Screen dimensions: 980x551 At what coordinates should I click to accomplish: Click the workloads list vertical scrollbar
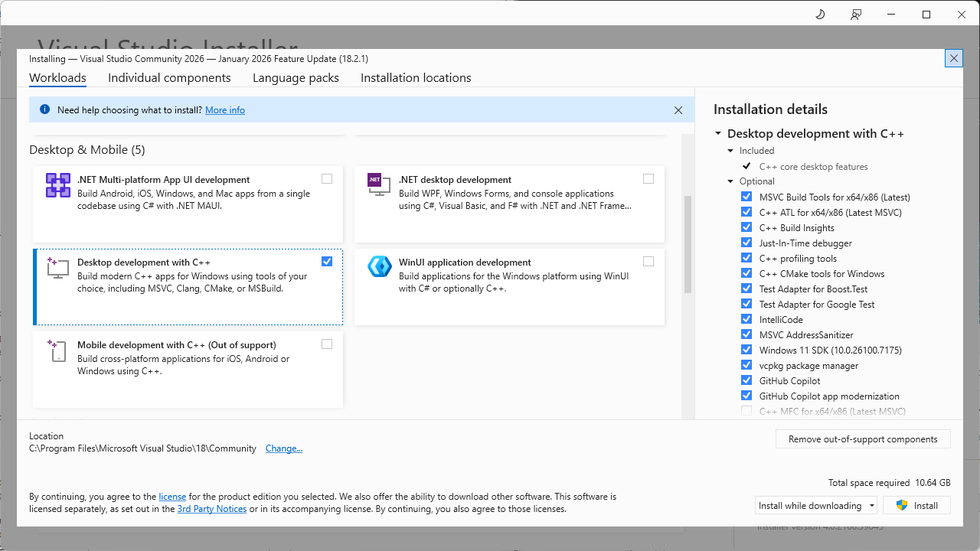click(688, 244)
